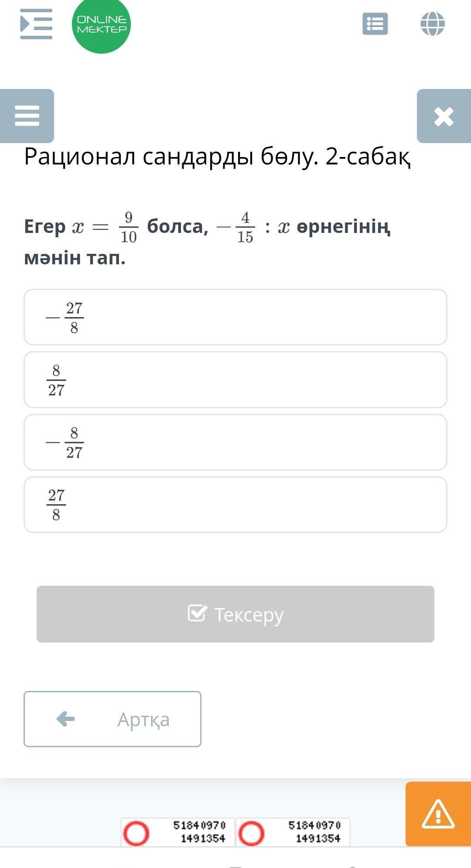Open the indented sidebar menu icon
Screen dimensions: 471x868
[36, 24]
